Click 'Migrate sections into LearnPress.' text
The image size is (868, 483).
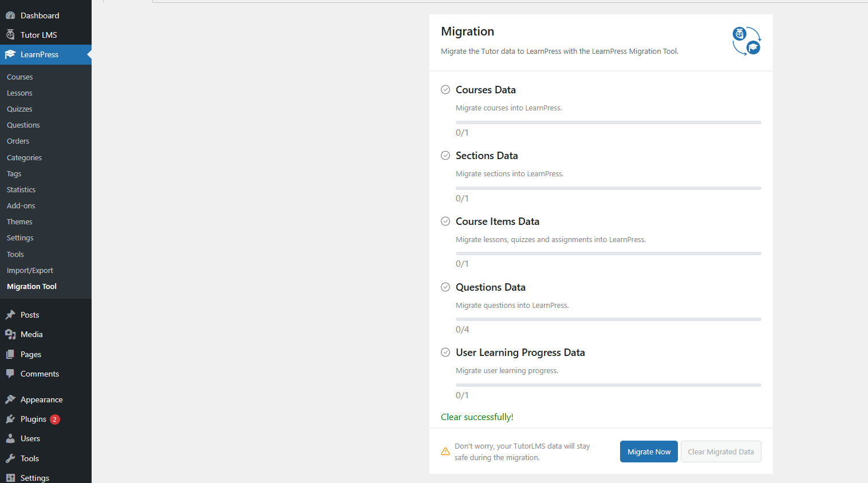click(510, 173)
